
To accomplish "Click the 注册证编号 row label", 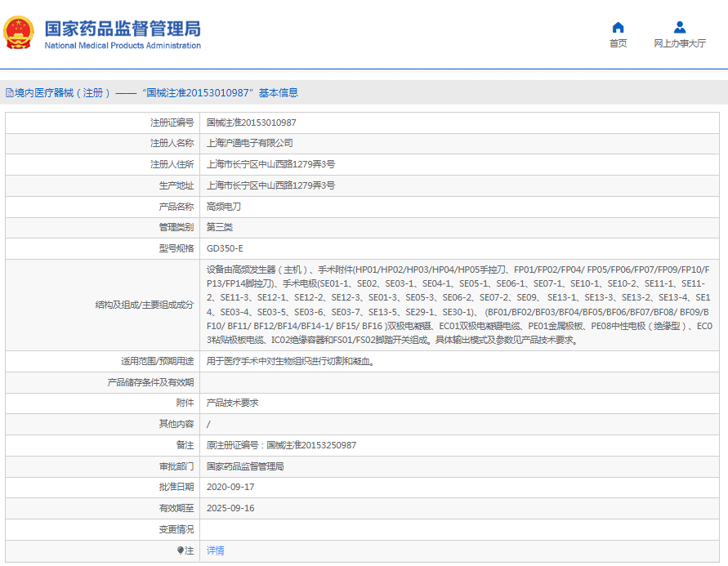I will (172, 123).
